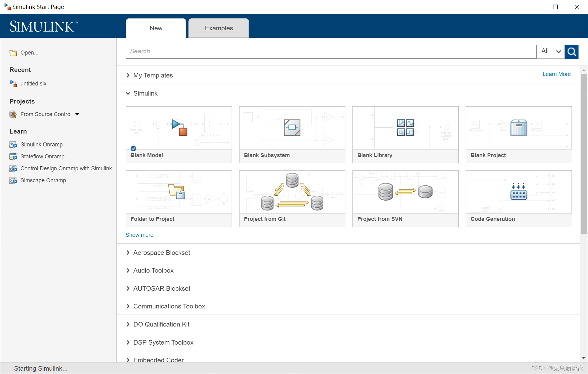Collapse the Simulink templates section
The width and height of the screenshot is (588, 374).
[128, 93]
